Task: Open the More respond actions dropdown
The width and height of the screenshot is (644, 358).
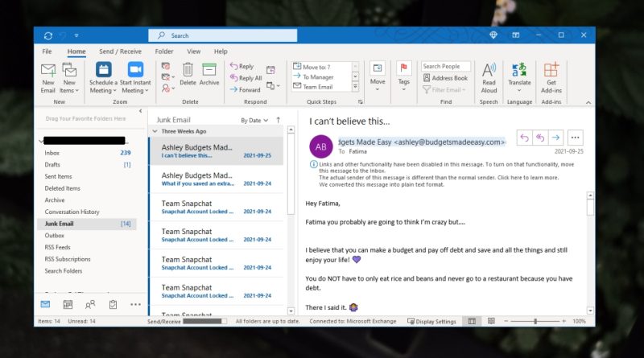Action: (x=273, y=86)
